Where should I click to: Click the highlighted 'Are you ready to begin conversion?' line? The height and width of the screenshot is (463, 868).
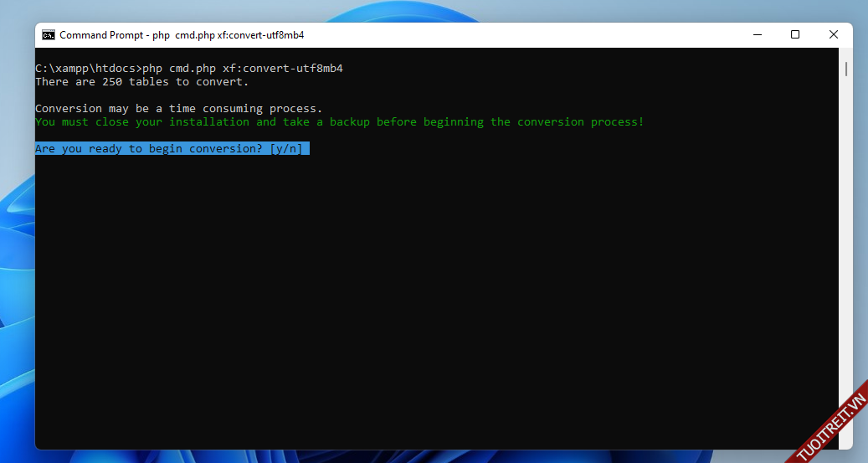tap(151, 149)
